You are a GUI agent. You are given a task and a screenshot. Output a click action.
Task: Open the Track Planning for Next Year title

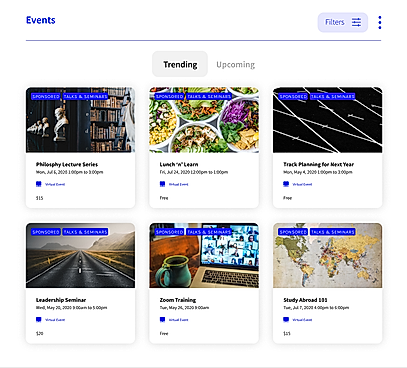point(319,164)
